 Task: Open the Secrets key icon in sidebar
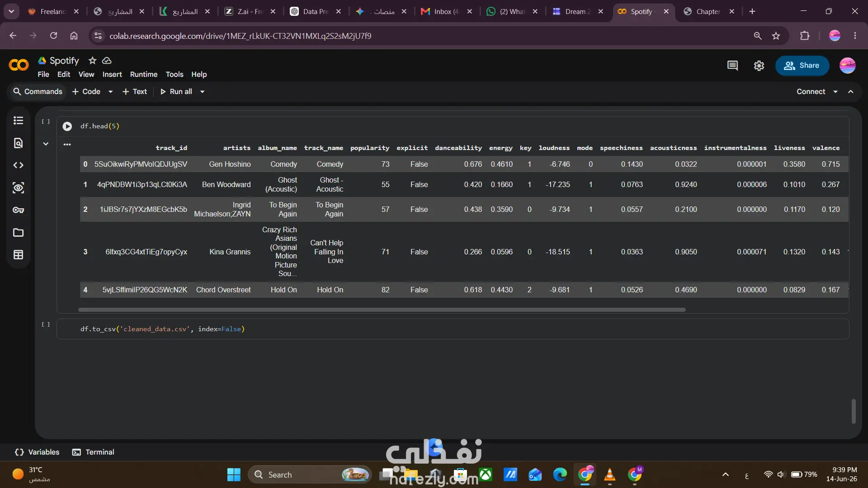[x=18, y=210]
